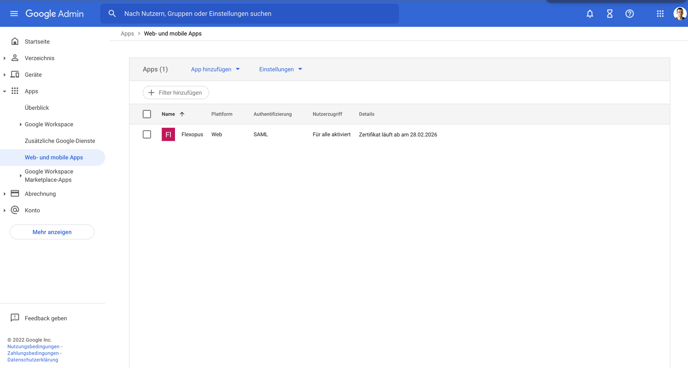
Task: Open Zahlungsbedingungen link
Action: pyautogui.click(x=33, y=353)
